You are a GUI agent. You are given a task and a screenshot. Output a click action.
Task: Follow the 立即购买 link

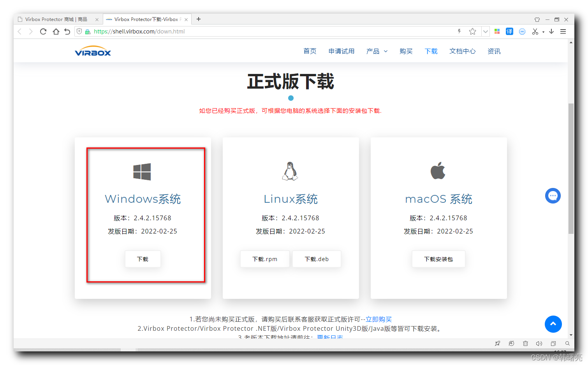coord(379,319)
